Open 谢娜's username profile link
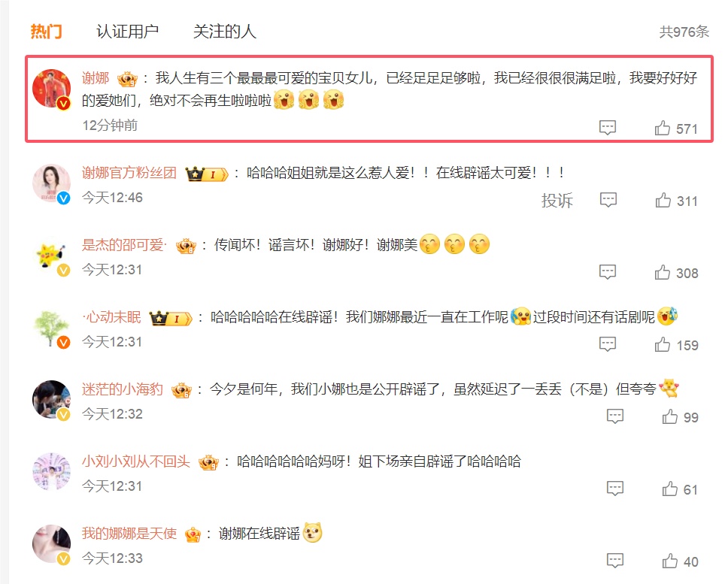Viewport: 728px width, 584px height. [x=96, y=78]
